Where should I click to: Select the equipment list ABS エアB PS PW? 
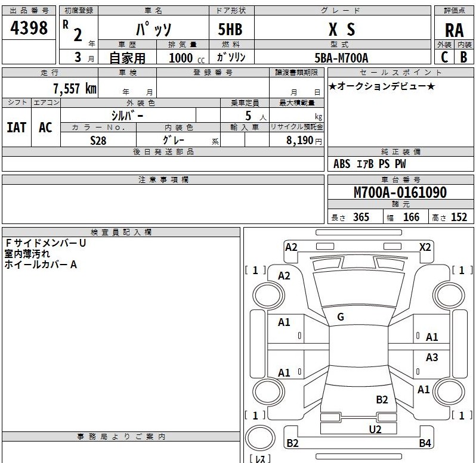coord(369,164)
